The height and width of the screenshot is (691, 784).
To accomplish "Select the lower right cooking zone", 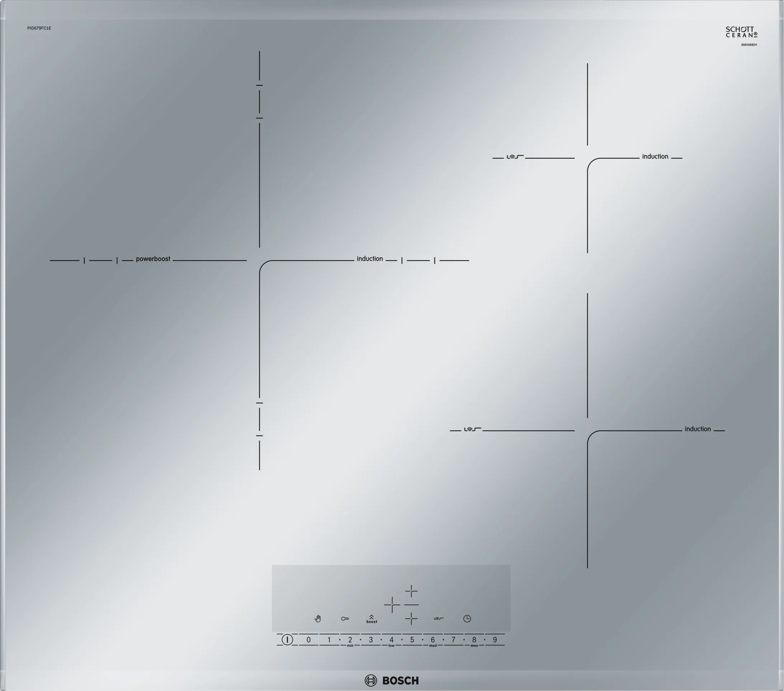I will click(411, 619).
